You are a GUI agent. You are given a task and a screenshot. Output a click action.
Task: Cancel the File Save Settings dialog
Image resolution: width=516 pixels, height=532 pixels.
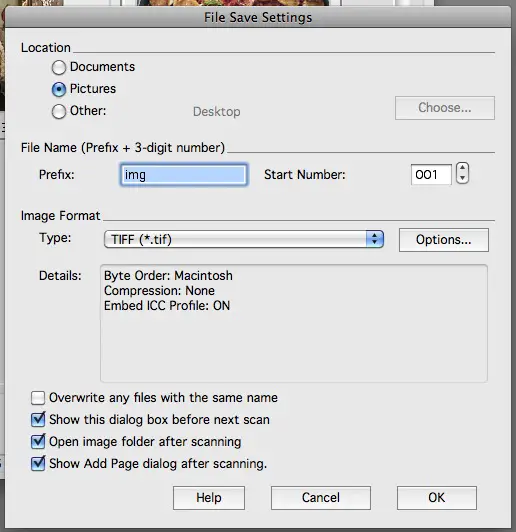coord(321,498)
